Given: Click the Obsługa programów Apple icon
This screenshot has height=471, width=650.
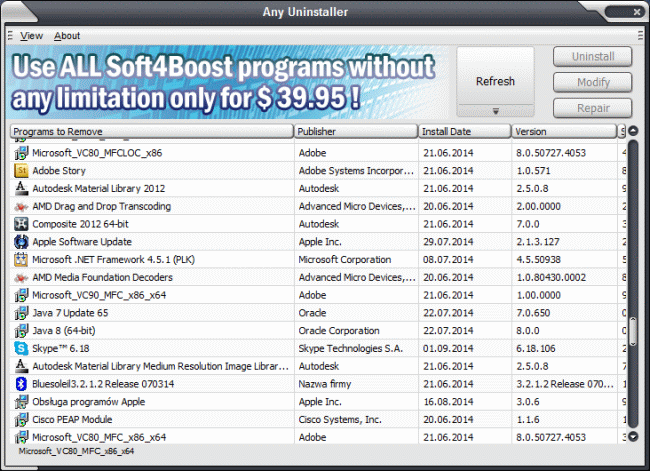Looking at the screenshot, I should (x=21, y=402).
